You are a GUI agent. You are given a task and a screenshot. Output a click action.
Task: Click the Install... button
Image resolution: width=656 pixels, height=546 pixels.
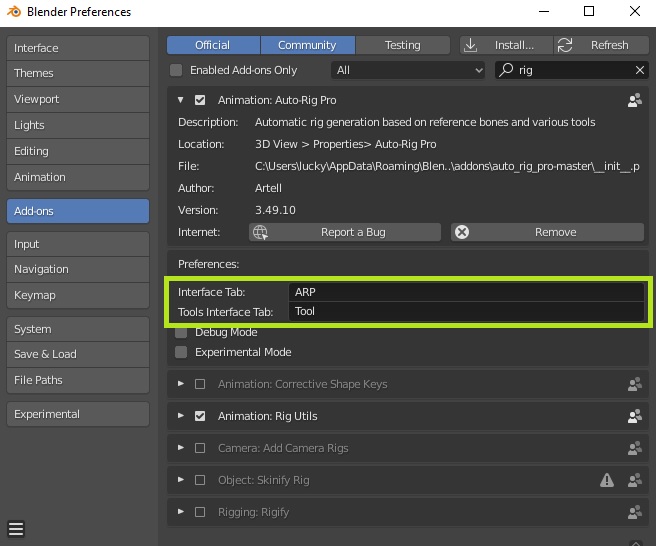tap(507, 45)
